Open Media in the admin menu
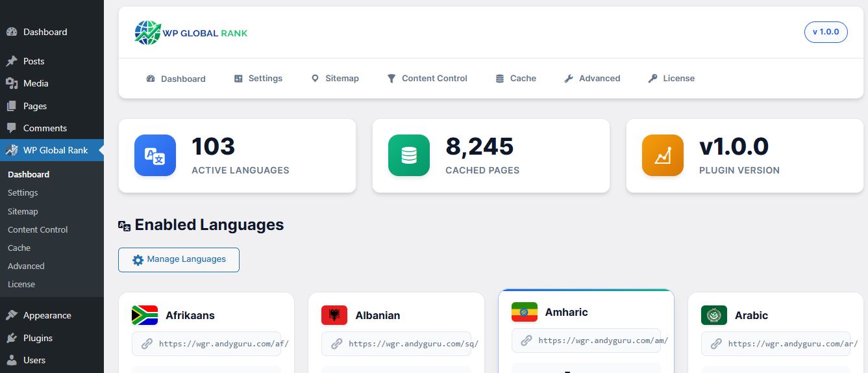Screen dimensions: 868x373 point(52,83)
